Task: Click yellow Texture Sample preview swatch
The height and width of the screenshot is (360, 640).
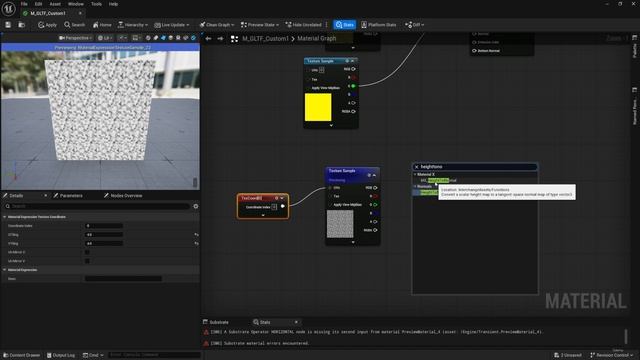Action: point(318,107)
